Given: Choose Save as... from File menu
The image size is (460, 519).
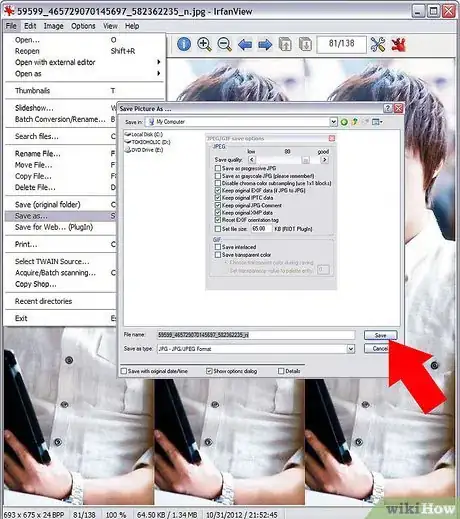Looking at the screenshot, I should [x=61, y=216].
